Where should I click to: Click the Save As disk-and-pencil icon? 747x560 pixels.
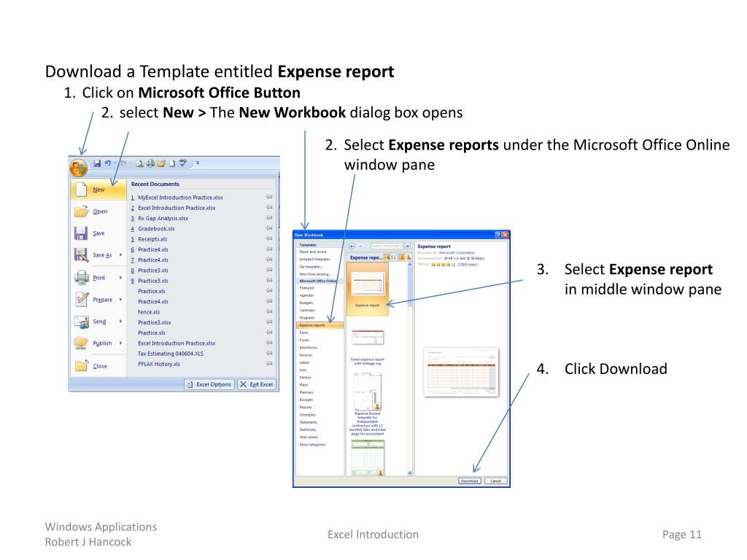tap(82, 255)
